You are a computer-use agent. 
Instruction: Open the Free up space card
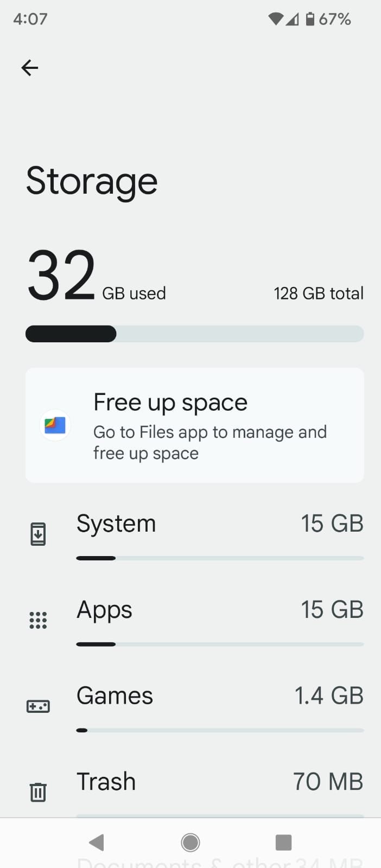pyautogui.click(x=194, y=425)
